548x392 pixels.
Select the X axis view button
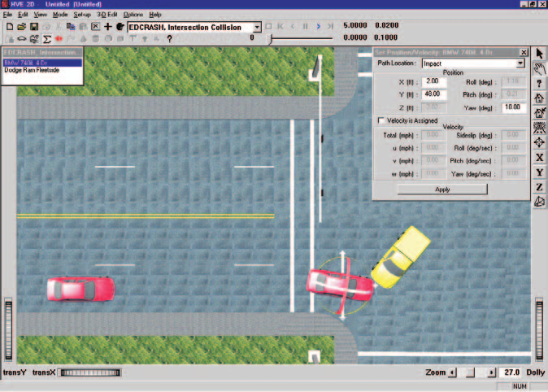[x=539, y=157]
